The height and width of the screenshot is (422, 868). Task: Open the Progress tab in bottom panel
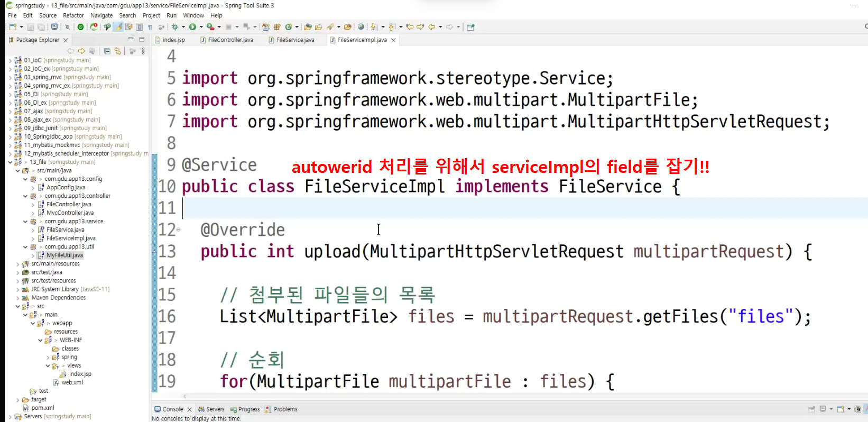pyautogui.click(x=245, y=409)
